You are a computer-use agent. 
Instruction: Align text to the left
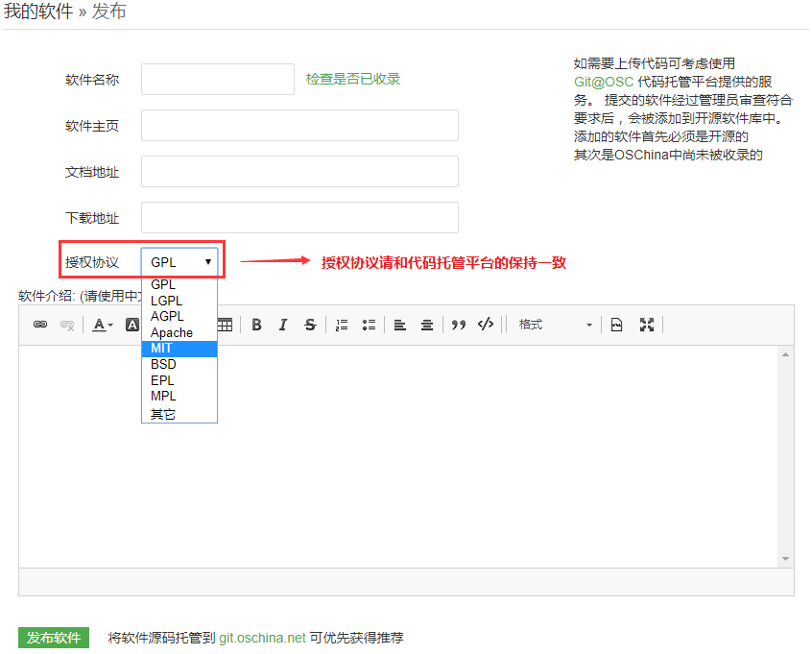[x=400, y=325]
